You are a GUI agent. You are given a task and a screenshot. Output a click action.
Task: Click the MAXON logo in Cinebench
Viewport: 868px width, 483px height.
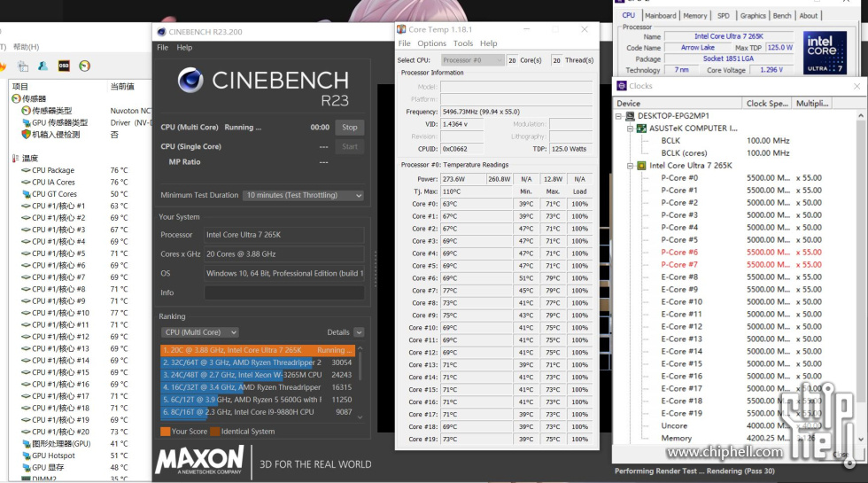(200, 461)
